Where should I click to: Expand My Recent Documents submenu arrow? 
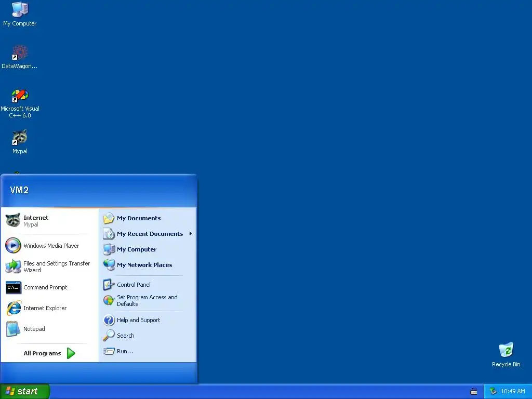point(191,234)
